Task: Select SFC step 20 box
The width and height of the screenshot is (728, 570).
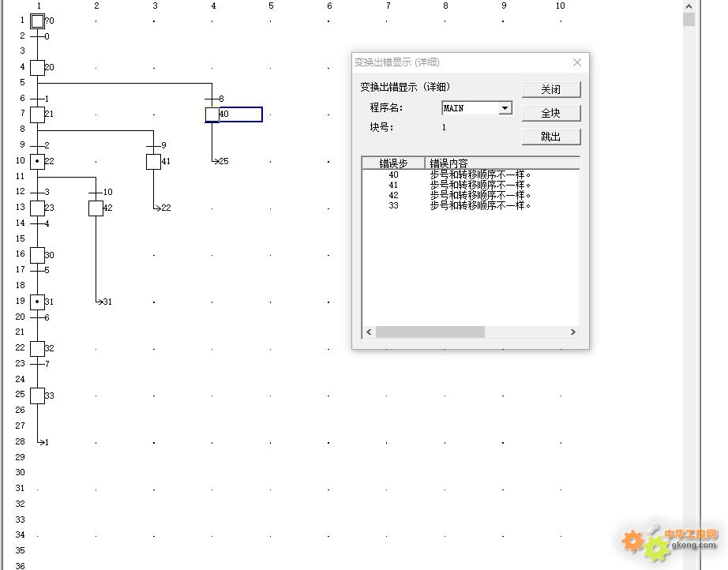Action: tap(37, 68)
